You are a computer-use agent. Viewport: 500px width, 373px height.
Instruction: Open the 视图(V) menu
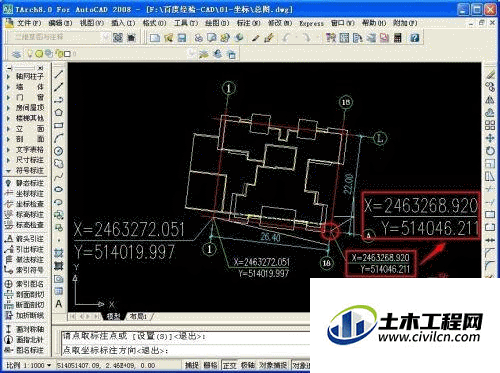click(x=92, y=23)
